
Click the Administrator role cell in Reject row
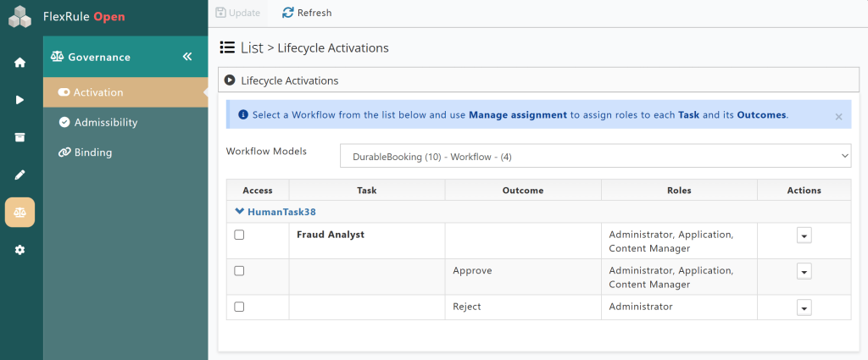[679, 307]
